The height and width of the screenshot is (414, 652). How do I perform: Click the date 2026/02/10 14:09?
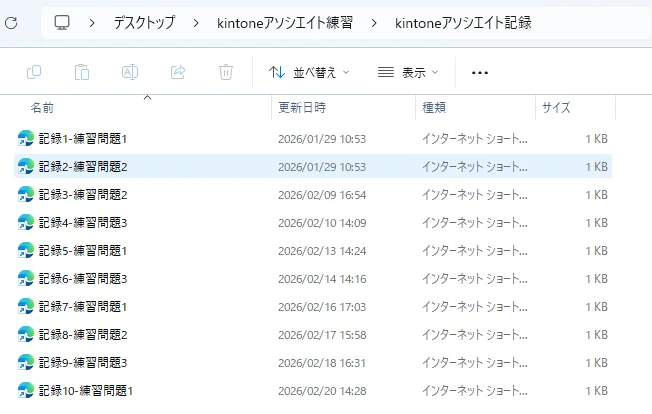click(322, 223)
